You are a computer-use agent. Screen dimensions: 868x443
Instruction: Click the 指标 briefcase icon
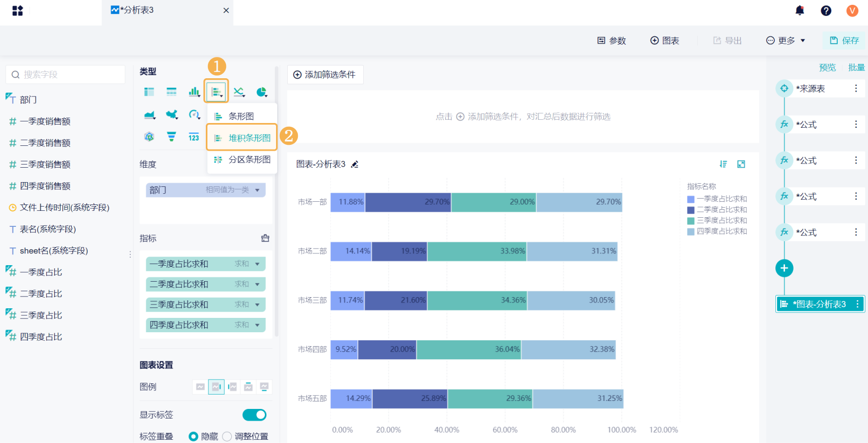pyautogui.click(x=265, y=239)
